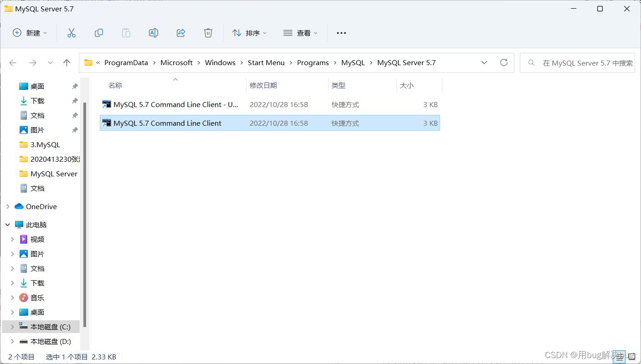Screen dimensions: 641x364
Task: Click the Share icon in toolbar
Action: point(181,33)
